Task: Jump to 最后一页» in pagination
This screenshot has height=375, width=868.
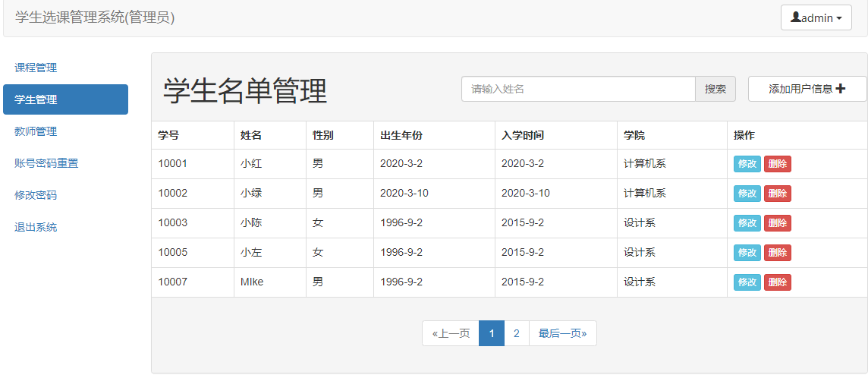Action: point(562,333)
